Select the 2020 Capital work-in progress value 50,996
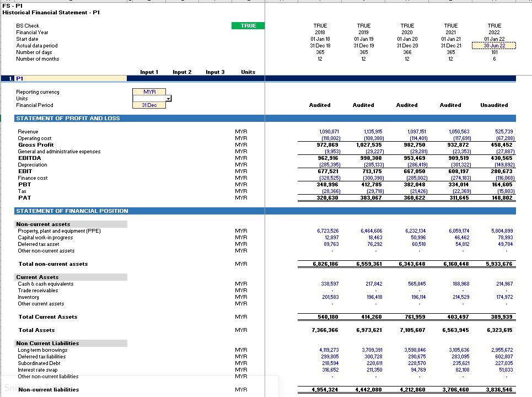The height and width of the screenshot is (397, 532). tap(418, 238)
